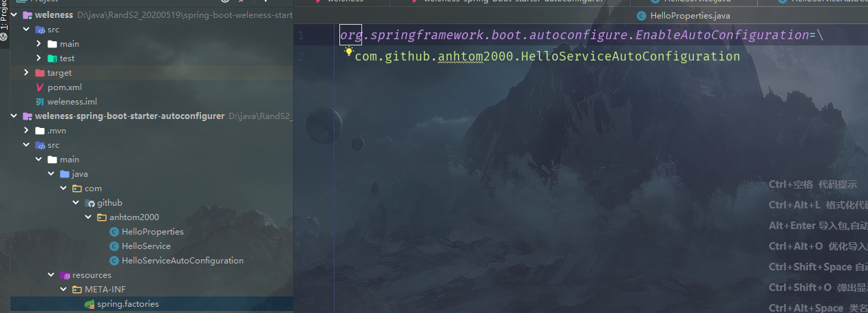Screen dimensions: 868x313
Task: Collapse the github package arrow
Action: coord(76,203)
